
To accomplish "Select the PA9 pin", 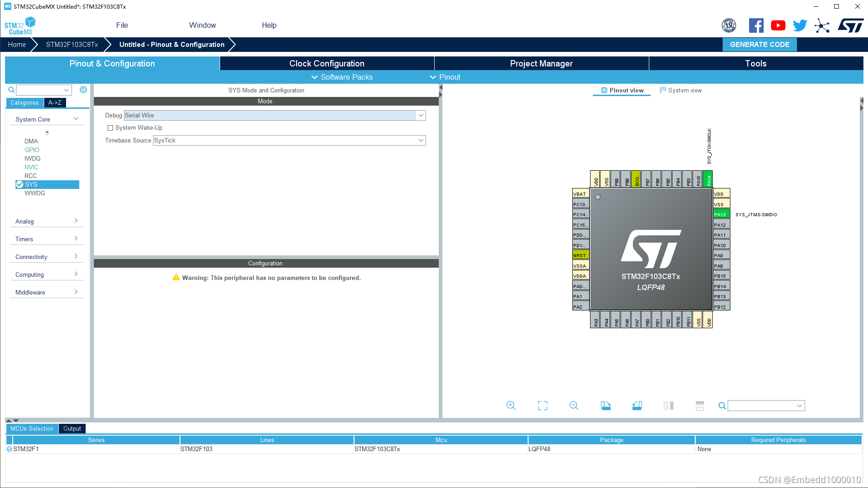I will pyautogui.click(x=721, y=255).
